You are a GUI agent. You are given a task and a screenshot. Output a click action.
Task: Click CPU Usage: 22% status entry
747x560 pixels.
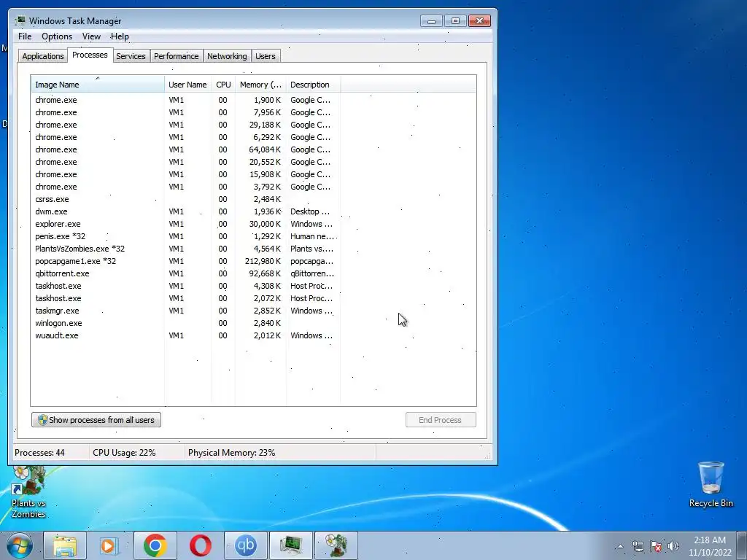124,452
